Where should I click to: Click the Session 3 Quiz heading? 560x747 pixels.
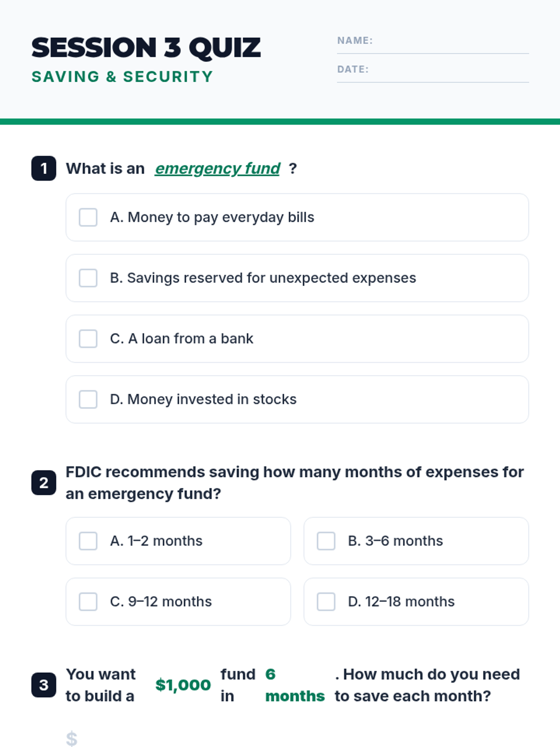click(146, 48)
